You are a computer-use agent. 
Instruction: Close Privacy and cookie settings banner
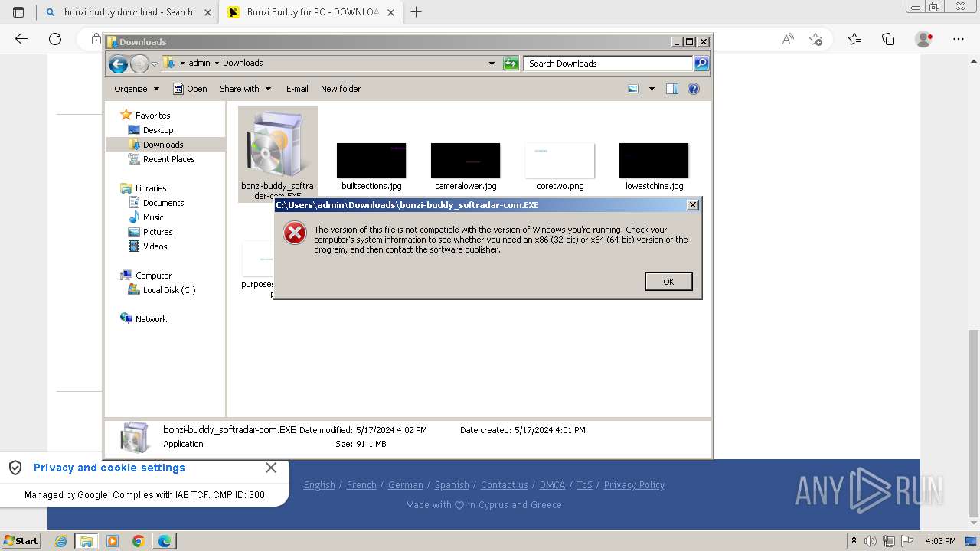click(x=270, y=468)
